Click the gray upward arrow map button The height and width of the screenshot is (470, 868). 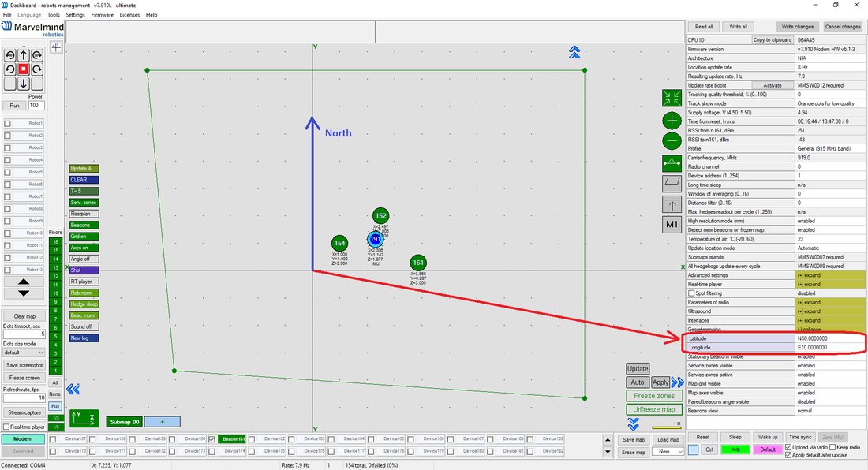click(672, 204)
